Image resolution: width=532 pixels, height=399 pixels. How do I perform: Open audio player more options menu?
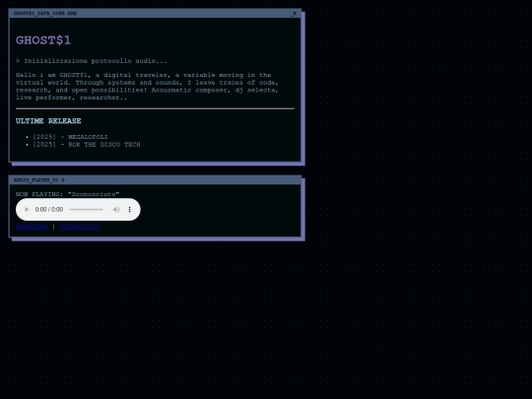(130, 209)
